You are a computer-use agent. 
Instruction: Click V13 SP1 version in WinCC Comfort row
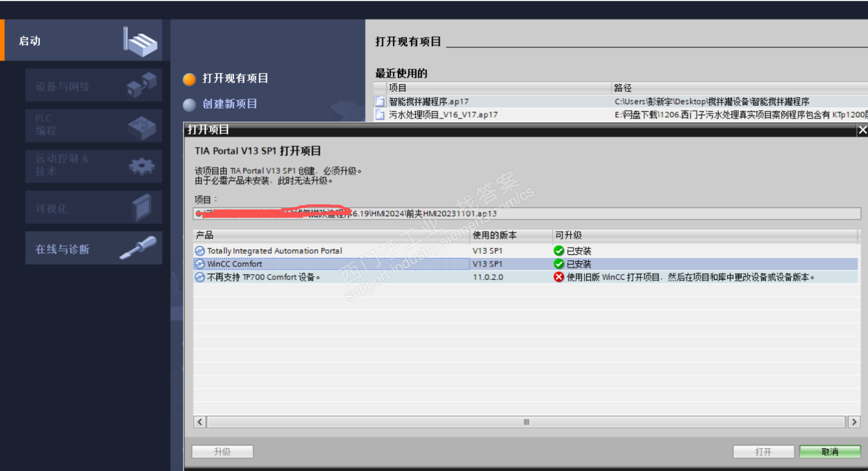(488, 264)
